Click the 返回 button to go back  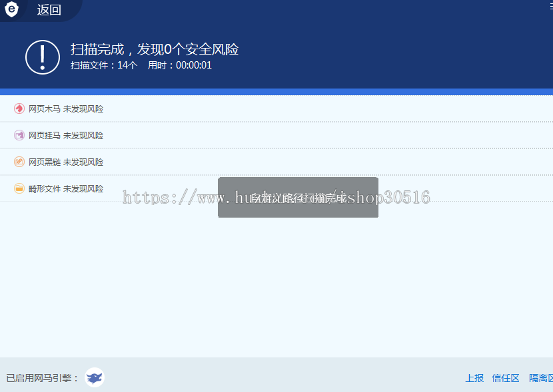point(50,10)
